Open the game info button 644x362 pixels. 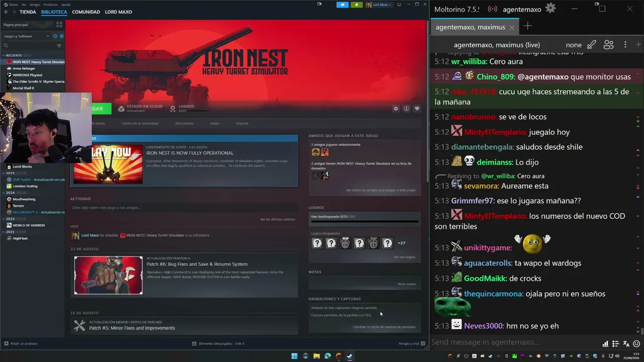click(x=407, y=108)
